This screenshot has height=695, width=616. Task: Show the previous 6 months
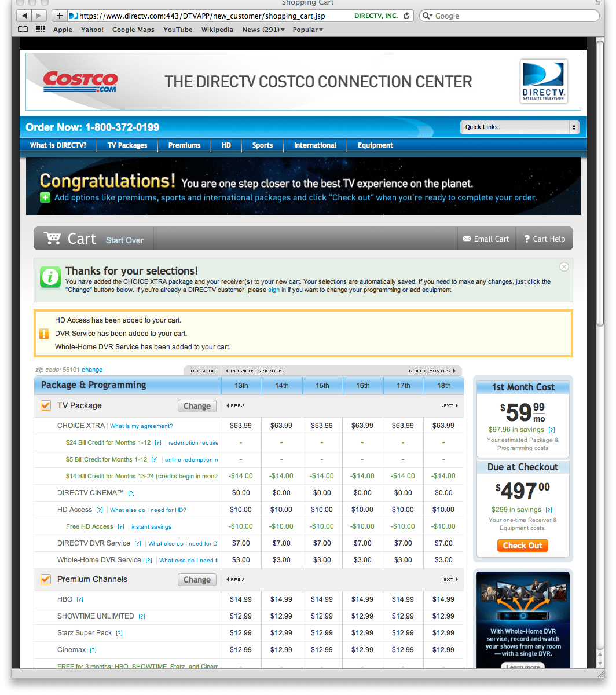(x=254, y=371)
